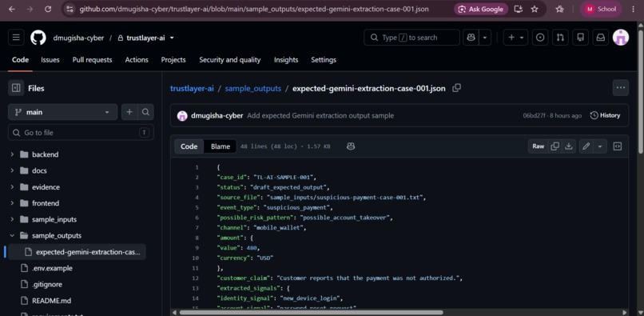Add a file with plus button
Image resolution: width=644 pixels, height=316 pixels.
129,112
